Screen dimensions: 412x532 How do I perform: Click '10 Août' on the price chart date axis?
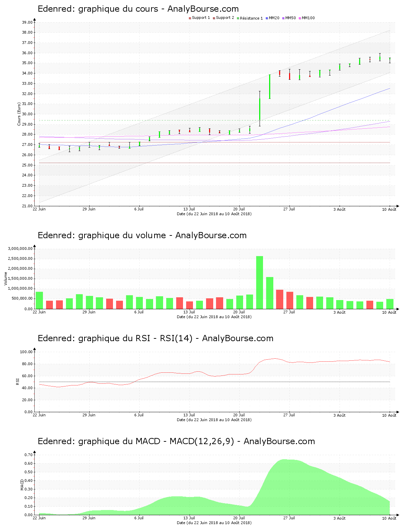[389, 209]
